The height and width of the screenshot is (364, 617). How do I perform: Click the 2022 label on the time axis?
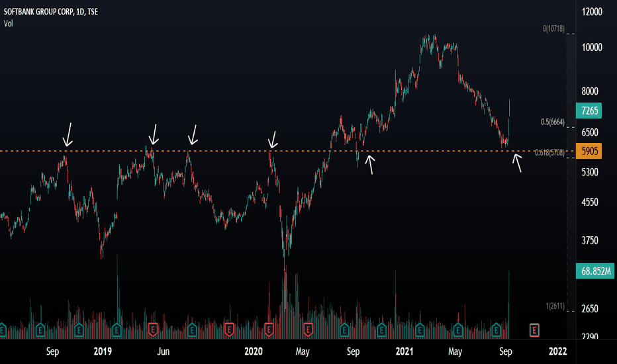[558, 351]
